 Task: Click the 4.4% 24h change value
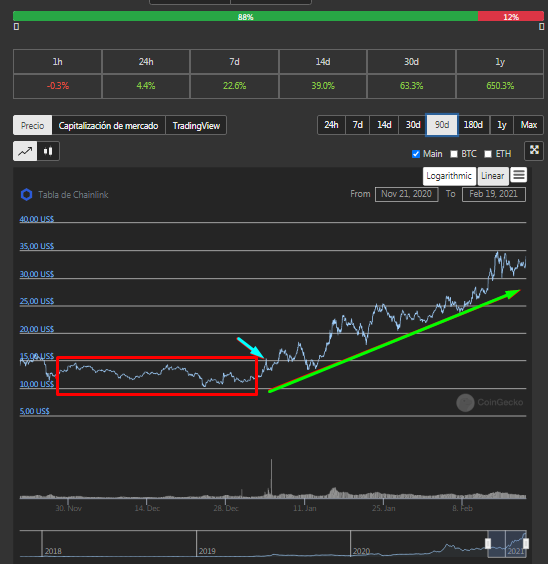tap(146, 86)
